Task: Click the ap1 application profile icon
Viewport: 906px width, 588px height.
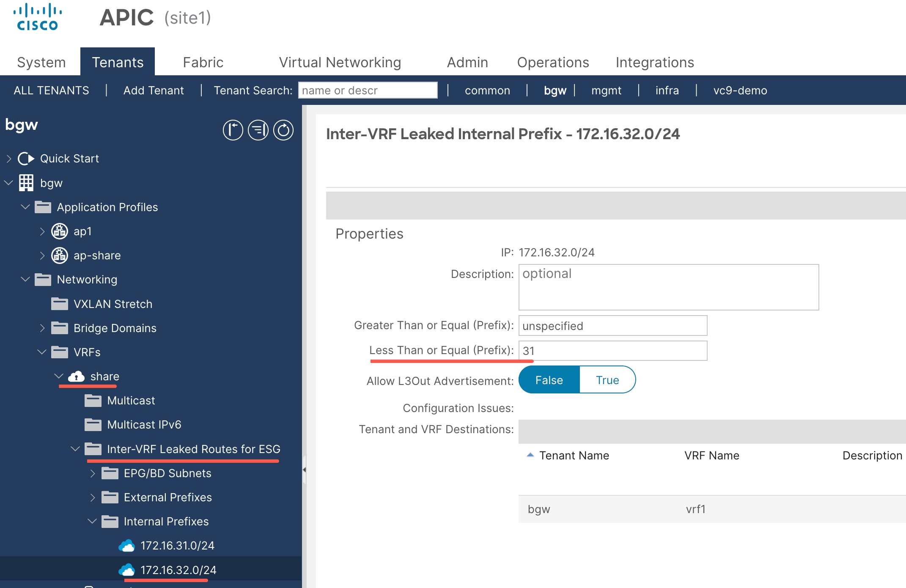Action: [60, 231]
